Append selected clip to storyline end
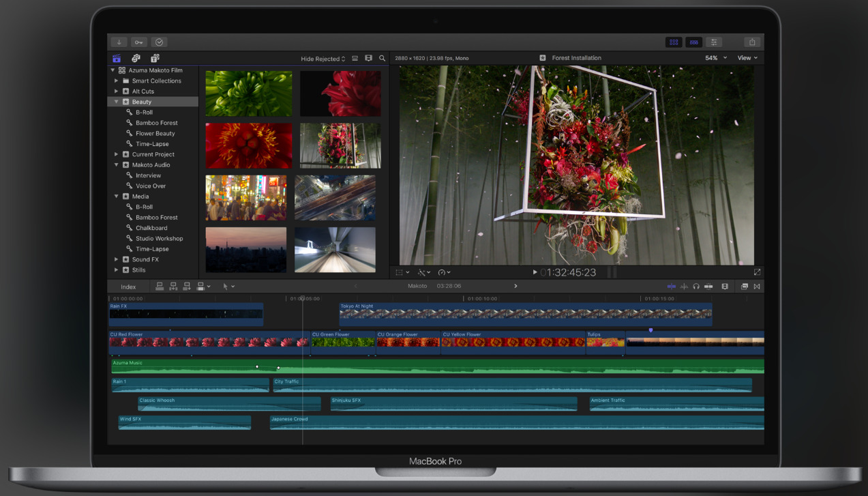868x496 pixels. click(187, 287)
